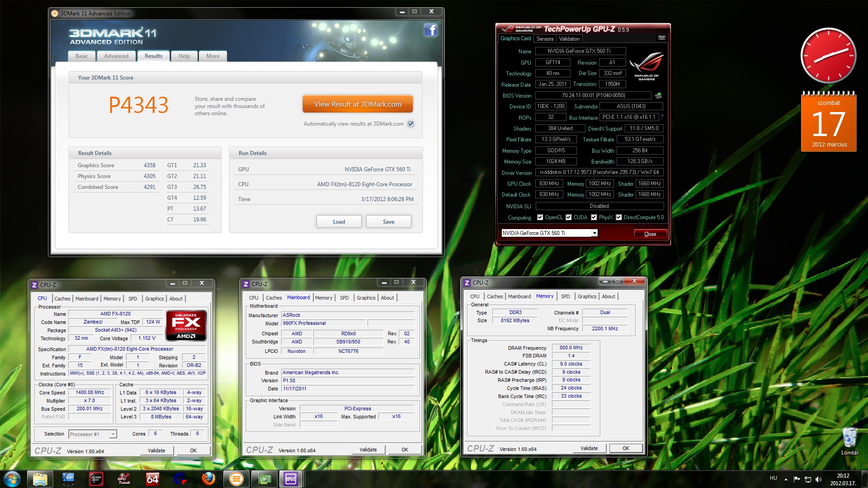Viewport: 868px width, 488px height.
Task: Click the Save button in Run Details
Action: (x=388, y=222)
